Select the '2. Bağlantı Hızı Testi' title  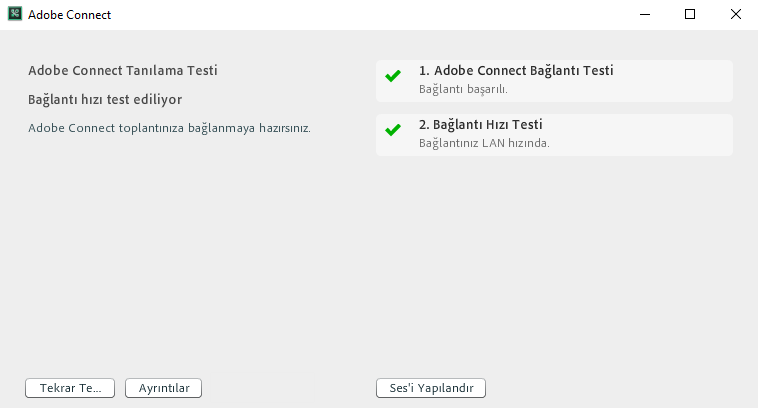(481, 125)
